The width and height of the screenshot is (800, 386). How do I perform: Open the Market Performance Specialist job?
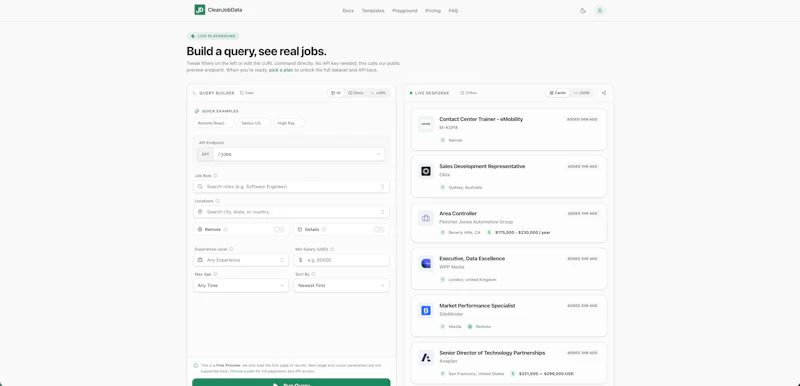(x=477, y=305)
